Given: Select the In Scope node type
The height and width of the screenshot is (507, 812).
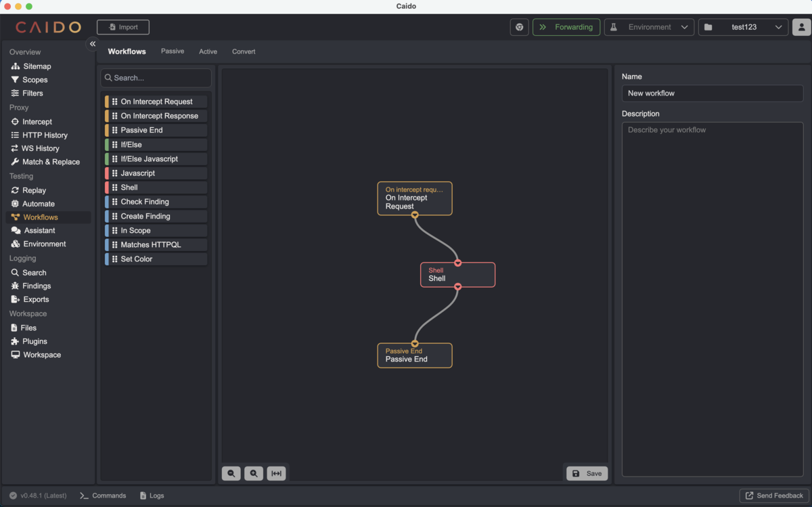Looking at the screenshot, I should pyautogui.click(x=156, y=230).
